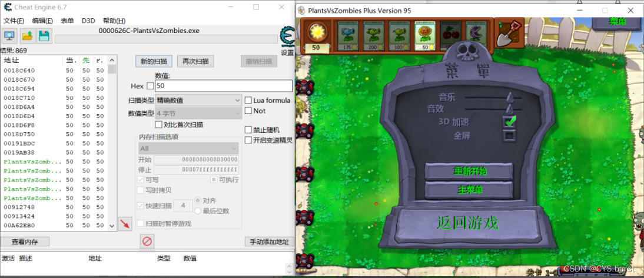Pick the 100-cost Peashooter seed card
644x278 pixels.
point(399,36)
